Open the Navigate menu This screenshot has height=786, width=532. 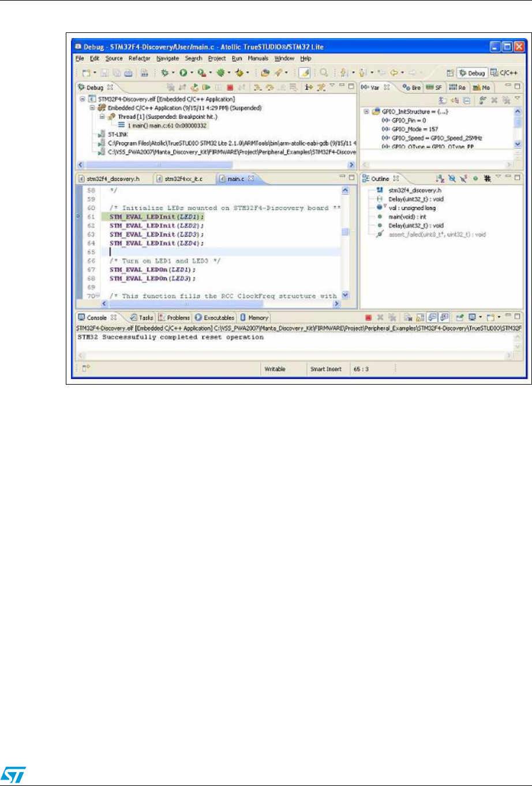168,58
